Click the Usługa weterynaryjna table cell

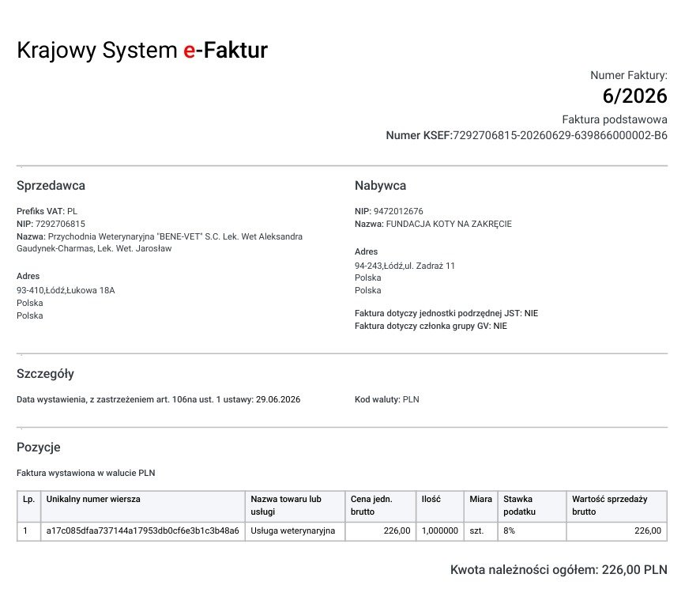point(295,531)
